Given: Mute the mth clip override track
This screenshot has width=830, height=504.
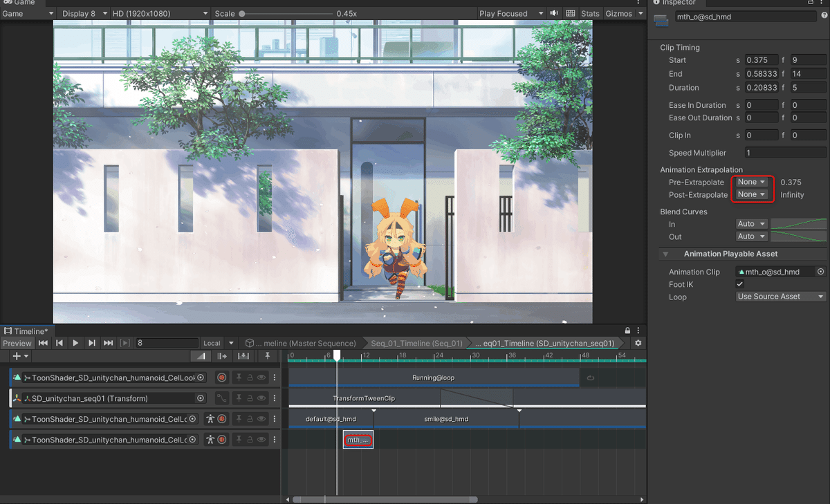Looking at the screenshot, I should (261, 440).
